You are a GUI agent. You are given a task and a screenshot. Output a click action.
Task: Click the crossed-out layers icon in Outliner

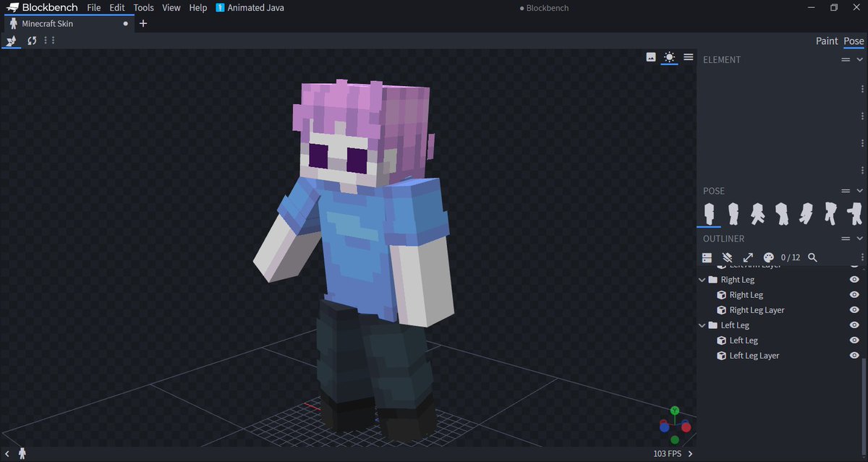click(x=728, y=257)
